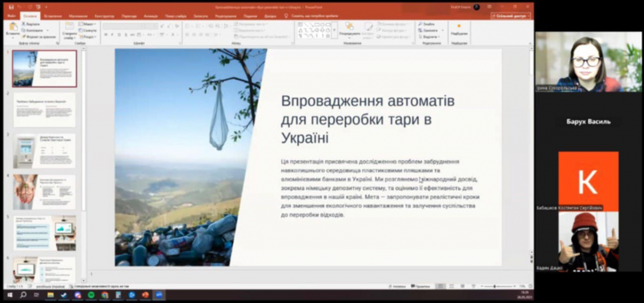
Task: Open the Replace (Замінити) dropdown arrow
Action: pos(442,31)
